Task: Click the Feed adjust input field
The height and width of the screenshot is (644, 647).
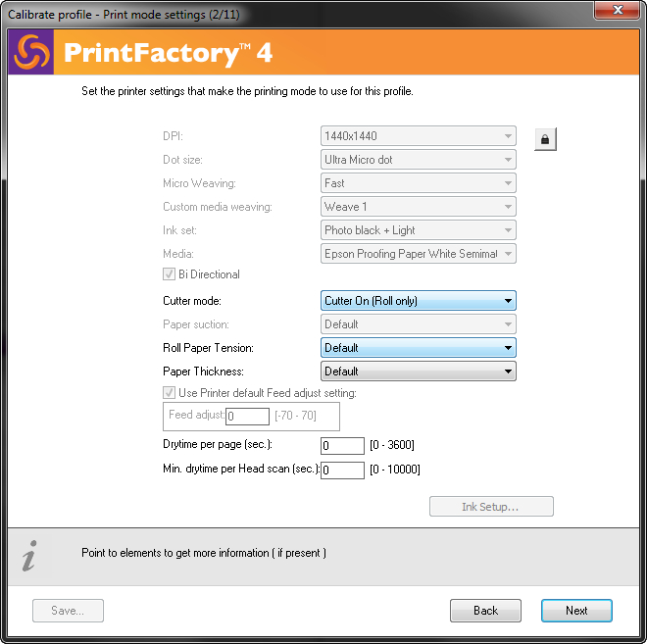Action: click(x=248, y=416)
